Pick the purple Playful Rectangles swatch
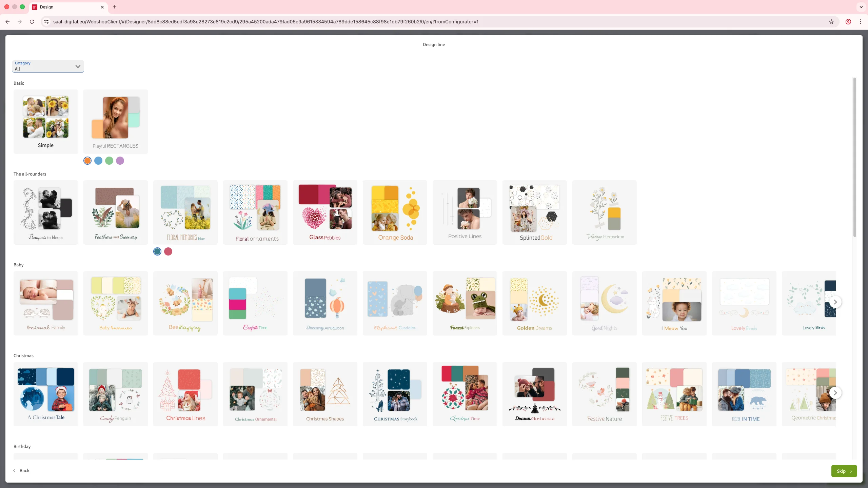 120,161
